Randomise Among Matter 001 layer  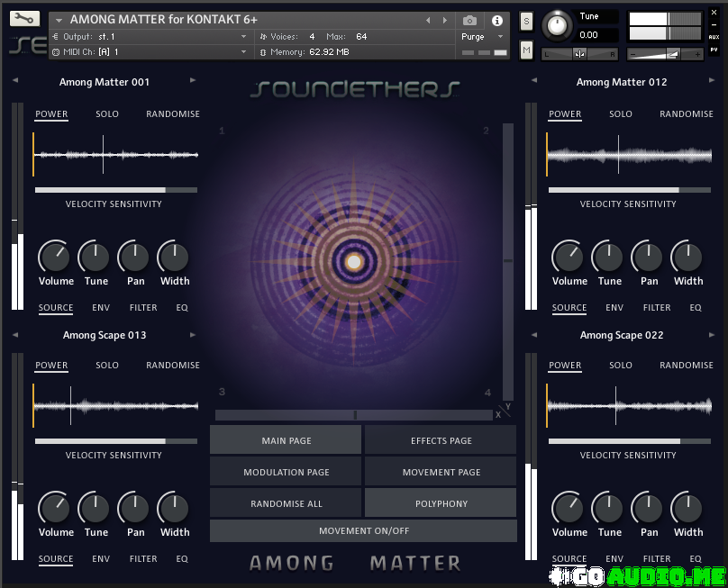[x=173, y=114]
